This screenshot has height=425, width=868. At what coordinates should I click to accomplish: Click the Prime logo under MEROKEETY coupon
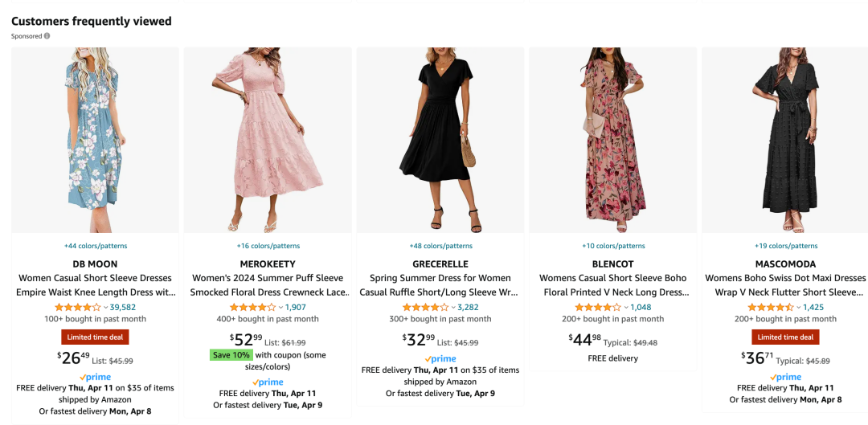(268, 382)
